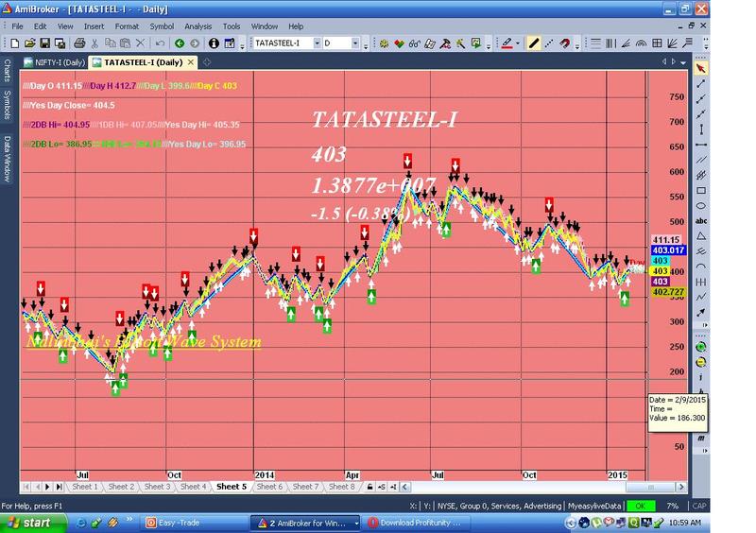Open the Window menu

(x=265, y=26)
